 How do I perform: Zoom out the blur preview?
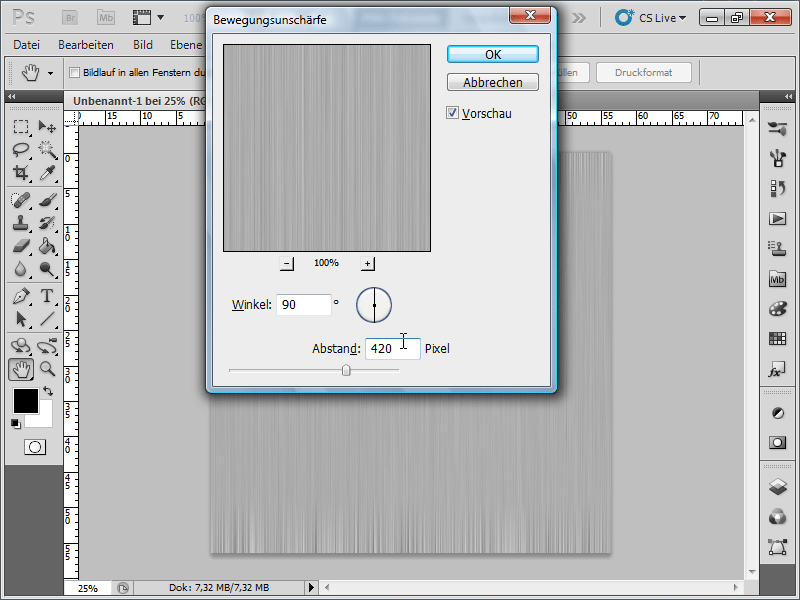(287, 263)
